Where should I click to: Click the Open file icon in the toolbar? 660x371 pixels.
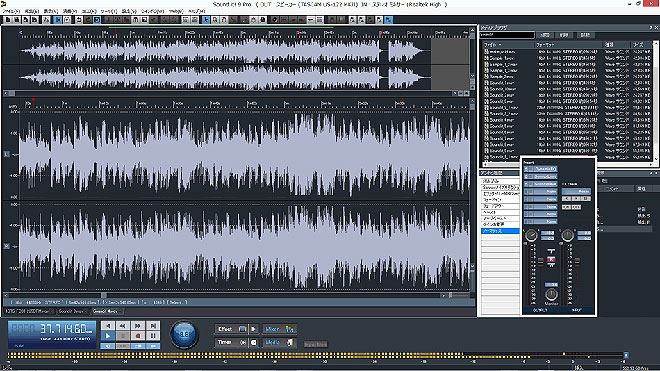[x=17, y=20]
